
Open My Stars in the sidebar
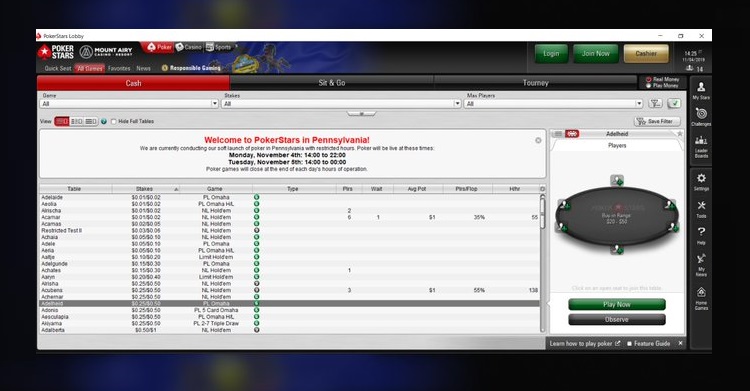click(x=701, y=89)
